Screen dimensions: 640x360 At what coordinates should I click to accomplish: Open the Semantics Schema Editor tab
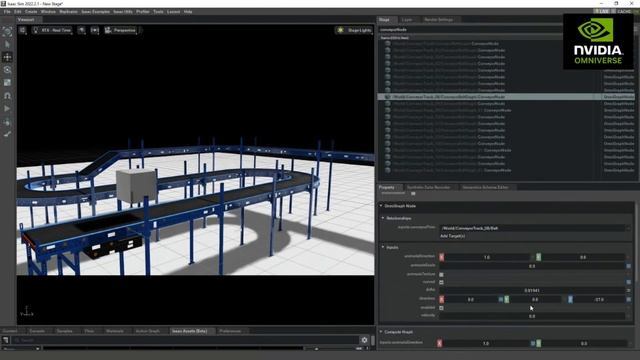[485, 187]
